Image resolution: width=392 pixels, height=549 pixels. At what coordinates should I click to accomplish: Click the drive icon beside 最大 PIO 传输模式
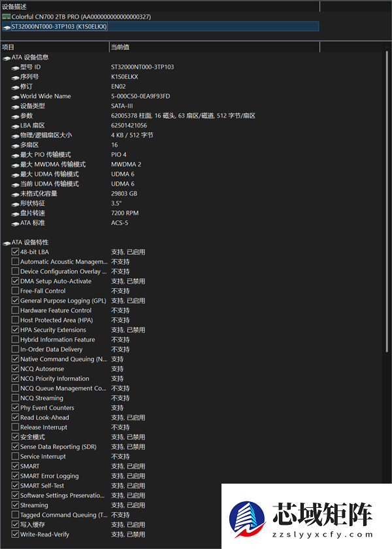[x=15, y=155]
